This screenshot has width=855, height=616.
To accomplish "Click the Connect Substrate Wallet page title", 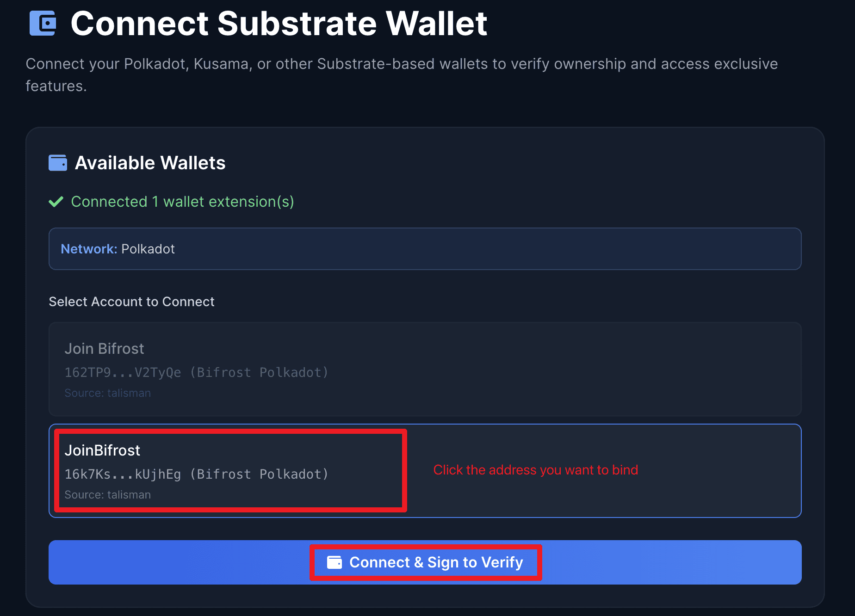I will (x=279, y=23).
